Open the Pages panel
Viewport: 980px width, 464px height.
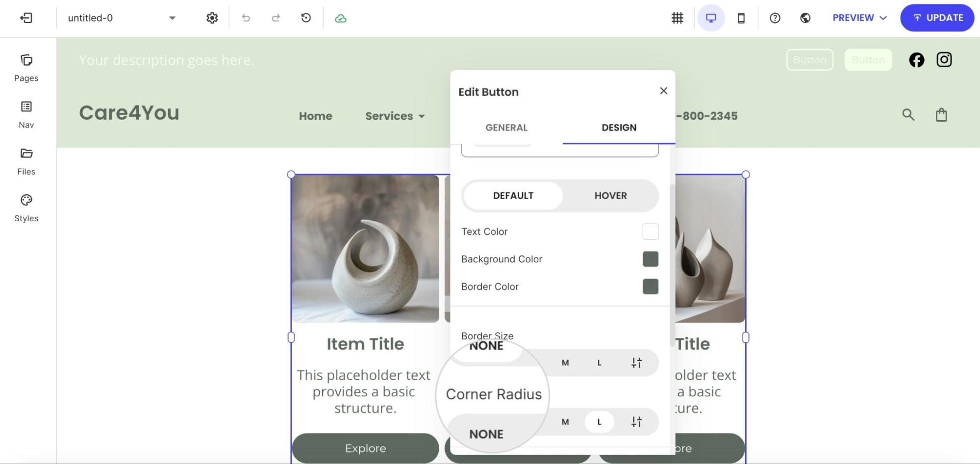click(26, 68)
